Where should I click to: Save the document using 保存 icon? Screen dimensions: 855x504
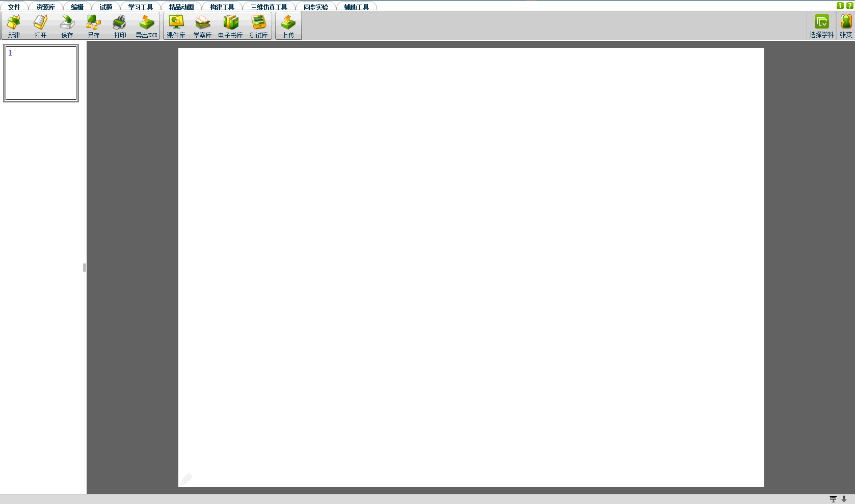[x=67, y=26]
